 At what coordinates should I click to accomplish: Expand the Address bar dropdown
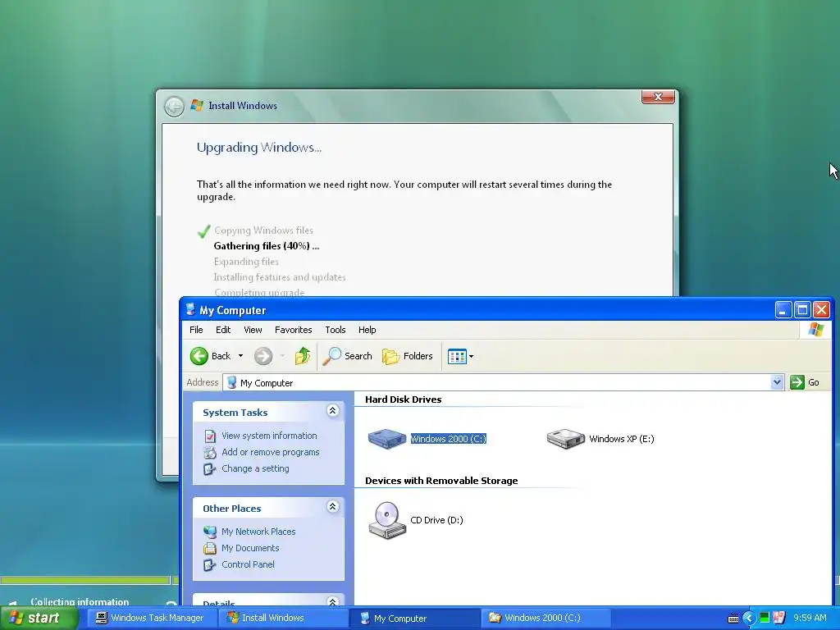coord(777,382)
